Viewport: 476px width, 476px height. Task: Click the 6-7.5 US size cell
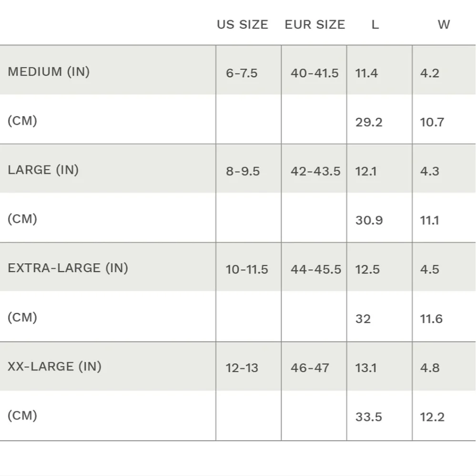(x=242, y=73)
